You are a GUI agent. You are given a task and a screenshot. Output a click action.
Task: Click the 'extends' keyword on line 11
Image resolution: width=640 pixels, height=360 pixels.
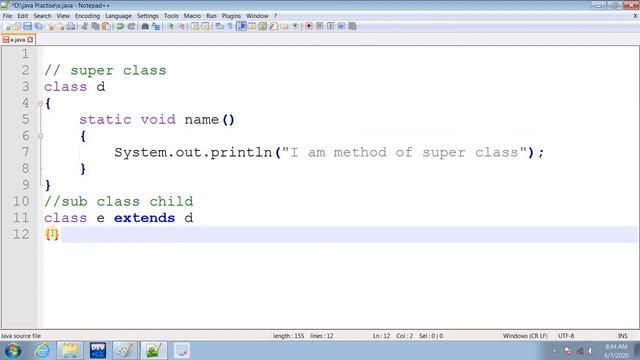coord(144,218)
